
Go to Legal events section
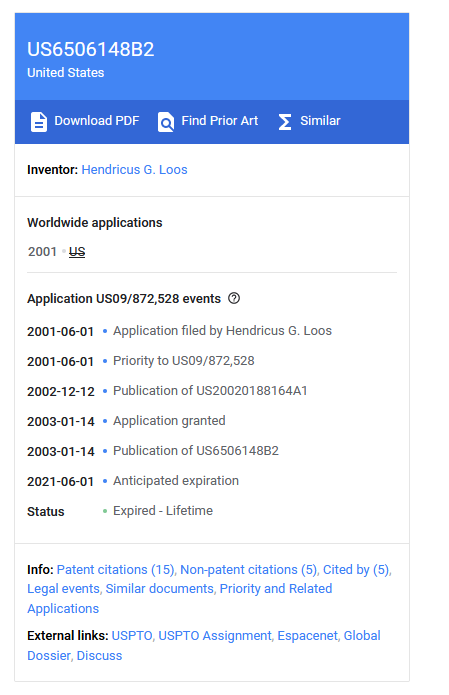pyautogui.click(x=63, y=589)
